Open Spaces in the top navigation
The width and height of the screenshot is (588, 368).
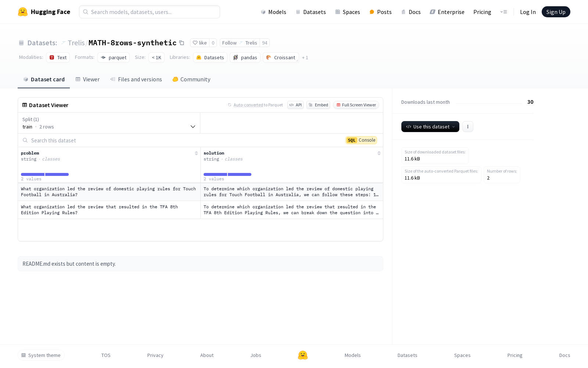coord(348,12)
